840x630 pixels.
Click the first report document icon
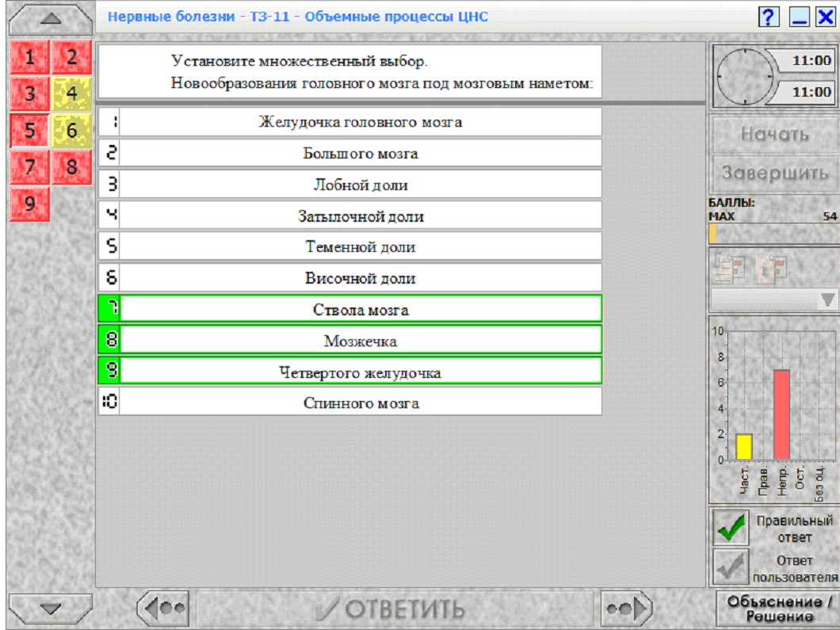coord(728,268)
